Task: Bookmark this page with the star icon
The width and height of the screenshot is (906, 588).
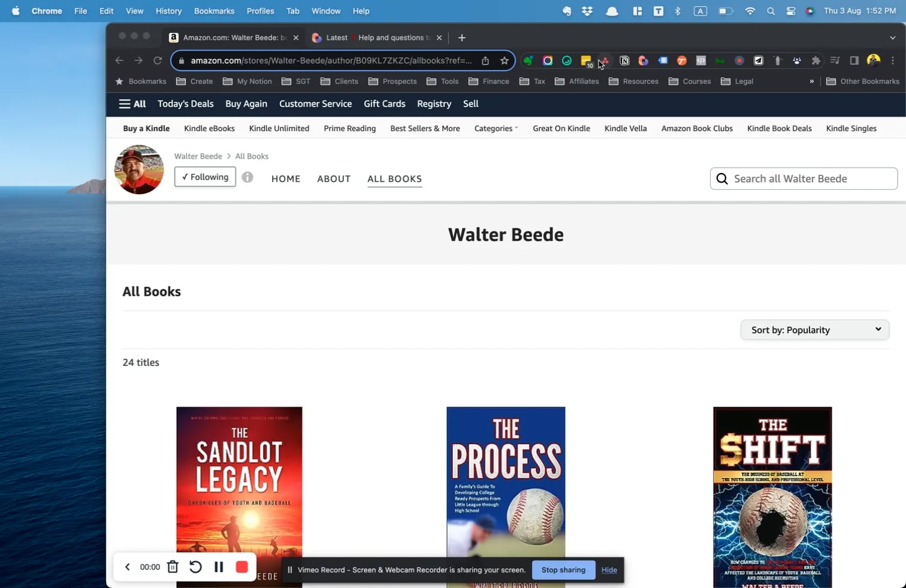Action: coord(505,60)
